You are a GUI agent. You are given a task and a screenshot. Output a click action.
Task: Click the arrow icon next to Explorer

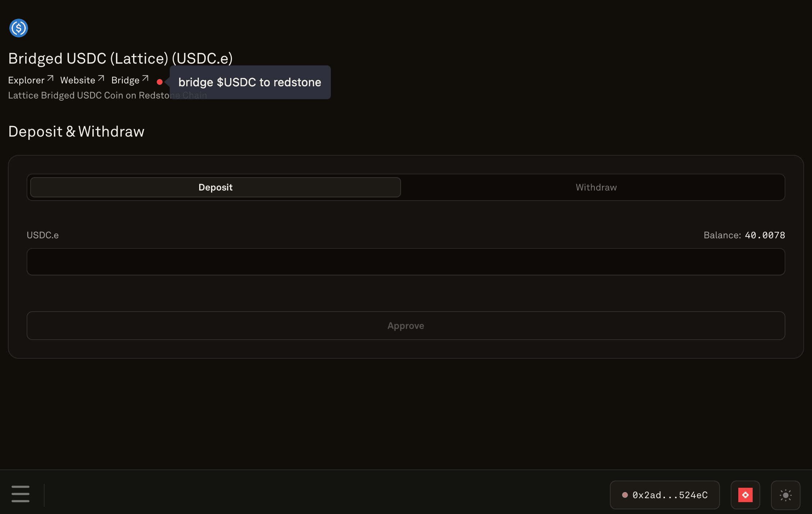[x=50, y=78]
